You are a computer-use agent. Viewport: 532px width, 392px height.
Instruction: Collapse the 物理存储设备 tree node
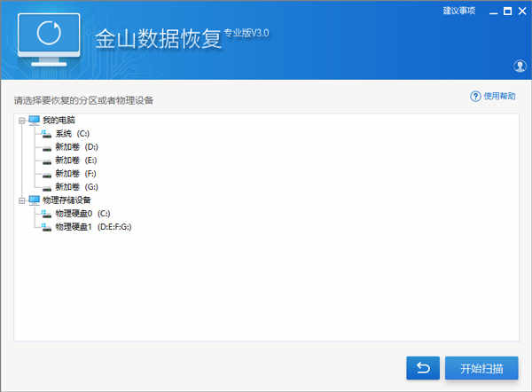point(22,200)
